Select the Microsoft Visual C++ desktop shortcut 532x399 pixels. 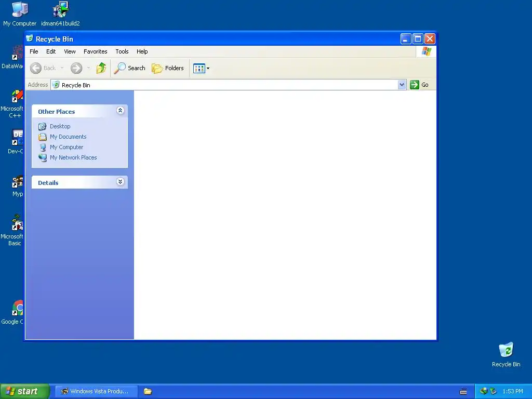pyautogui.click(x=12, y=104)
